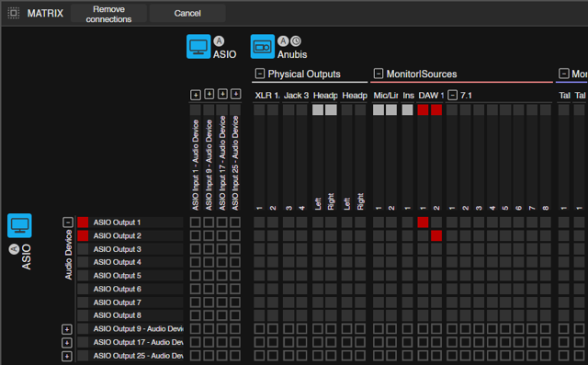This screenshot has height=365, width=588.
Task: Click the Mic/Lin column header
Action: click(x=385, y=96)
